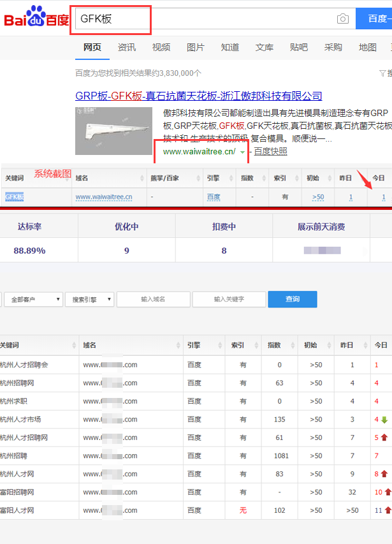Click the 输入域名 input field
392x544 pixels.
coord(154,299)
